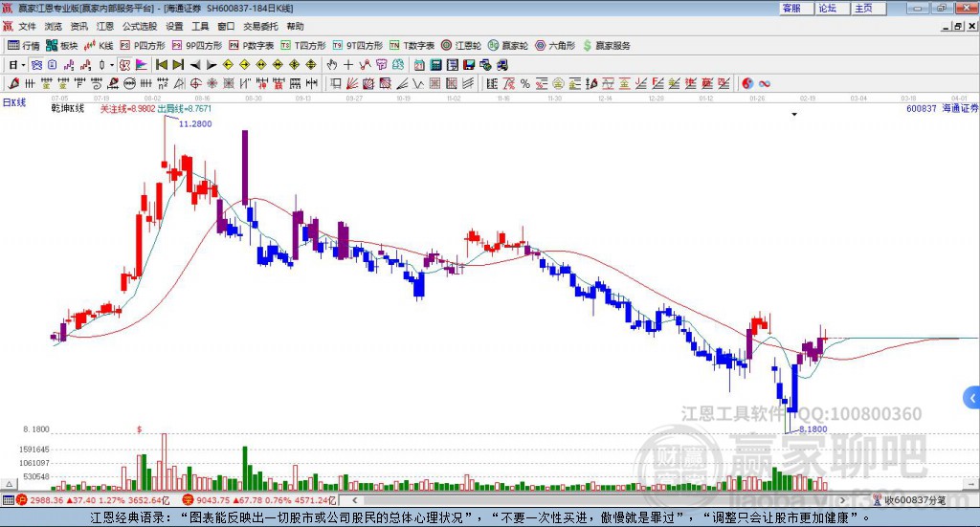Open 收600837分笔 tick panel

click(909, 500)
